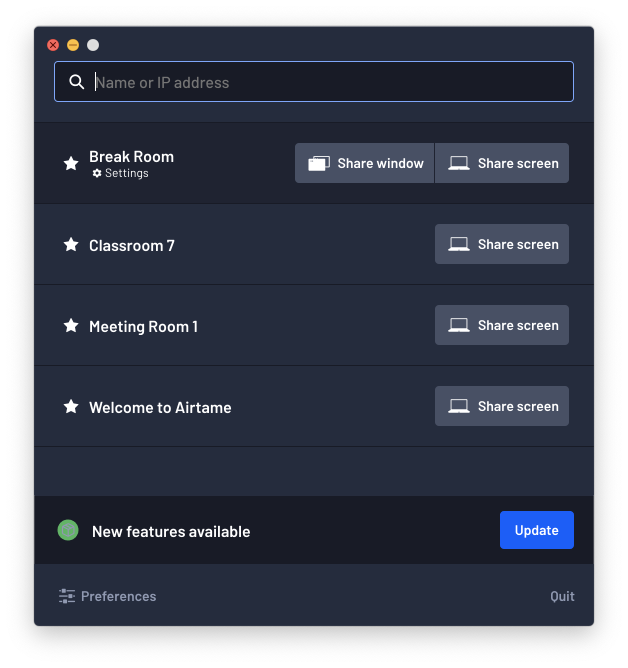This screenshot has height=668, width=628.
Task: Share screen to Welcome to Airtame
Action: tap(502, 406)
